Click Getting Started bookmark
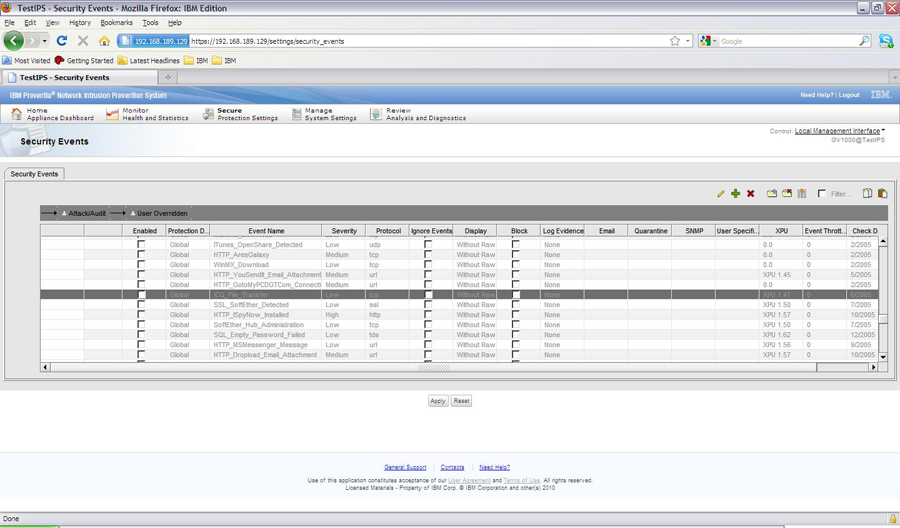The height and width of the screenshot is (528, 900). pos(84,60)
